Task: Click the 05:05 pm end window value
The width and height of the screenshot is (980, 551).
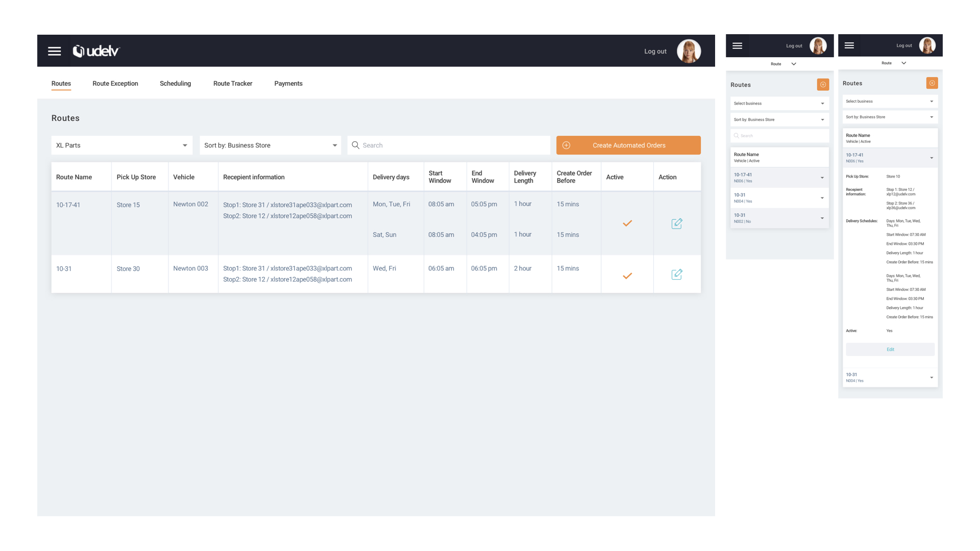Action: point(484,204)
